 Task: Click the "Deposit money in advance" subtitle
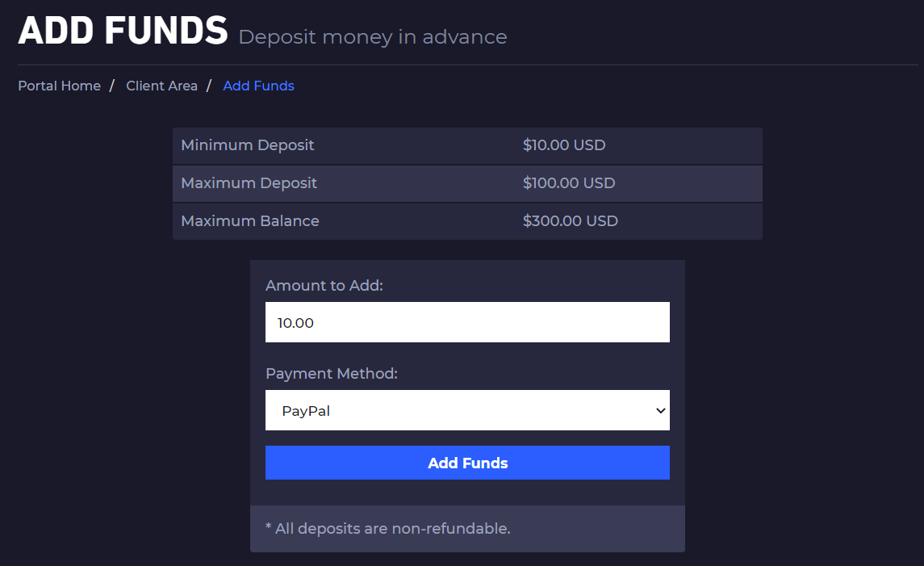[373, 37]
